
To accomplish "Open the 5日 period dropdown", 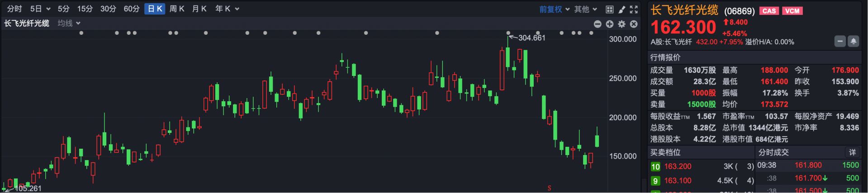I will coord(40,9).
